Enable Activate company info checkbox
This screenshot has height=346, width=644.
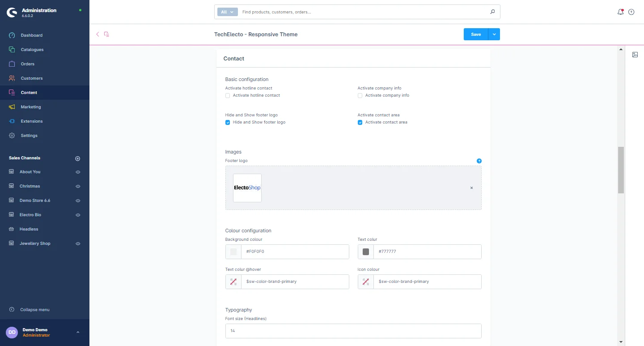[360, 95]
